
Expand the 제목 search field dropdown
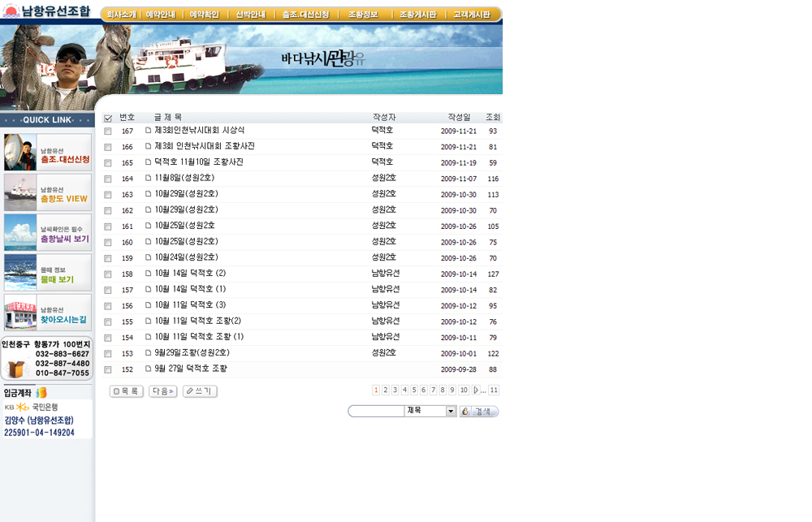point(451,412)
